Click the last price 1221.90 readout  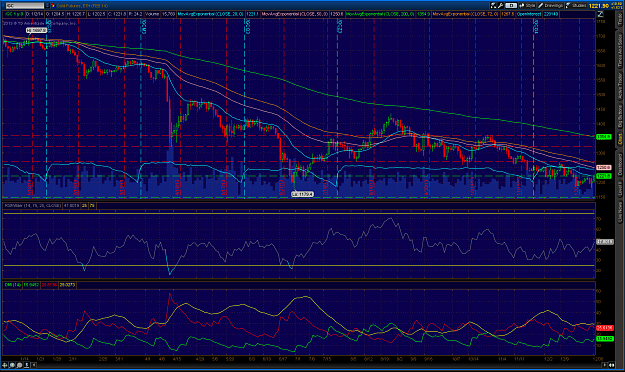[x=599, y=6]
